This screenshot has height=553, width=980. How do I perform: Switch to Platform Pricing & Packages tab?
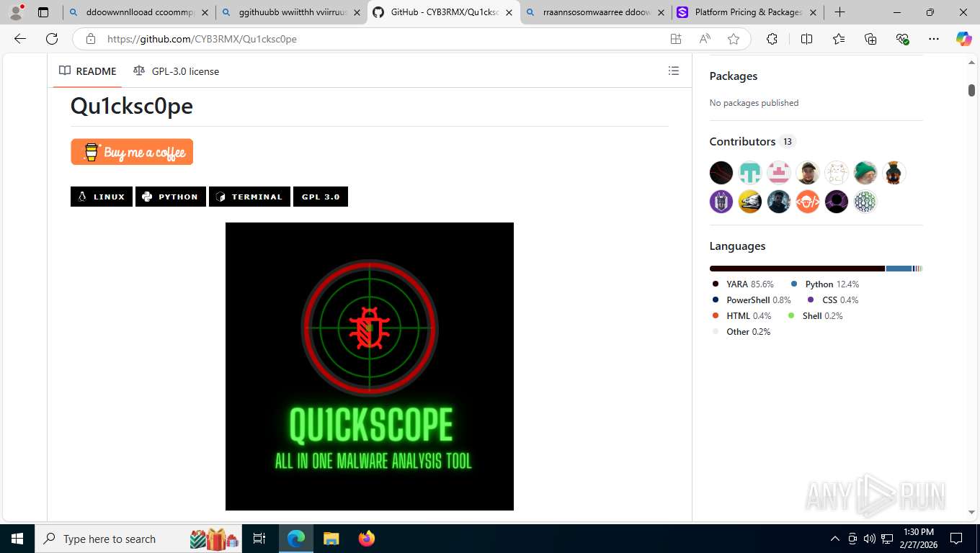[749, 12]
